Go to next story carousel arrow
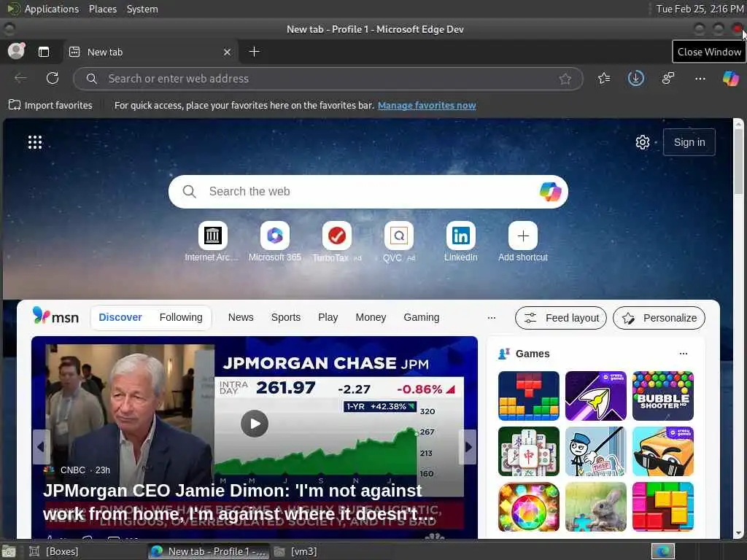This screenshot has width=747, height=560. pos(468,447)
